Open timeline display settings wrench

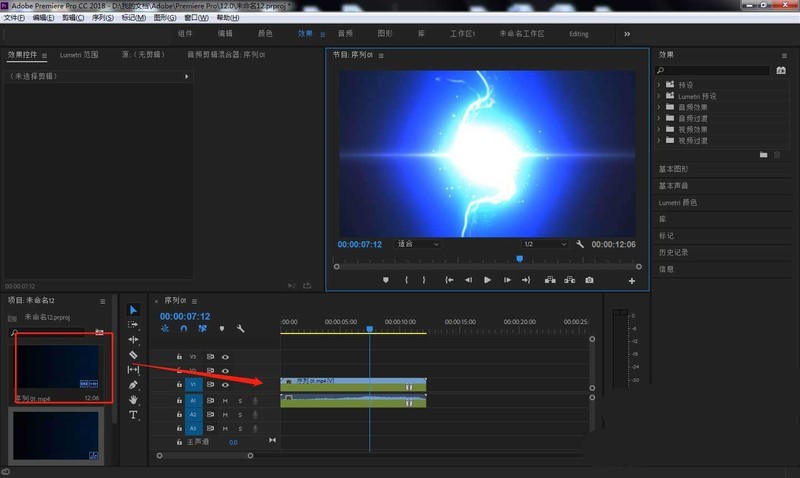240,328
